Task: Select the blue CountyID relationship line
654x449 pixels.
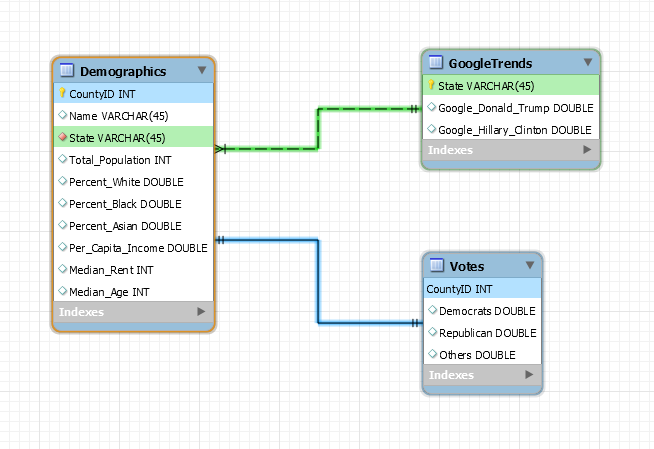Action: point(318,281)
